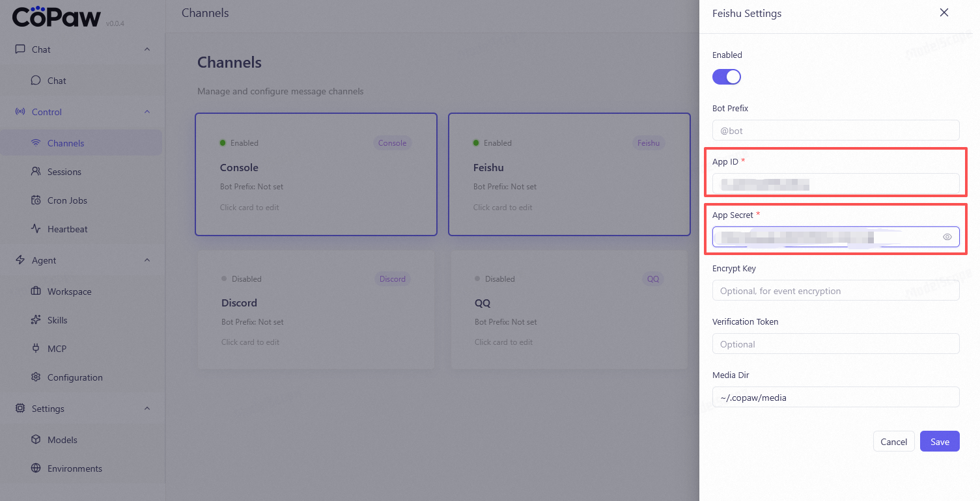Viewport: 980px width, 501px height.
Task: Disable the Feishu Enabled switch
Action: tap(727, 77)
